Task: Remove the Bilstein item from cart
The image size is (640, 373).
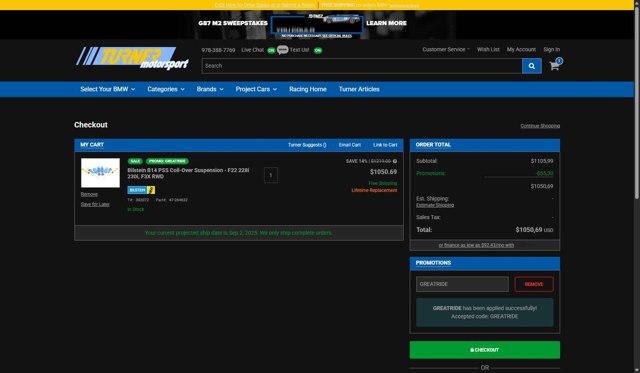Action: pos(89,194)
